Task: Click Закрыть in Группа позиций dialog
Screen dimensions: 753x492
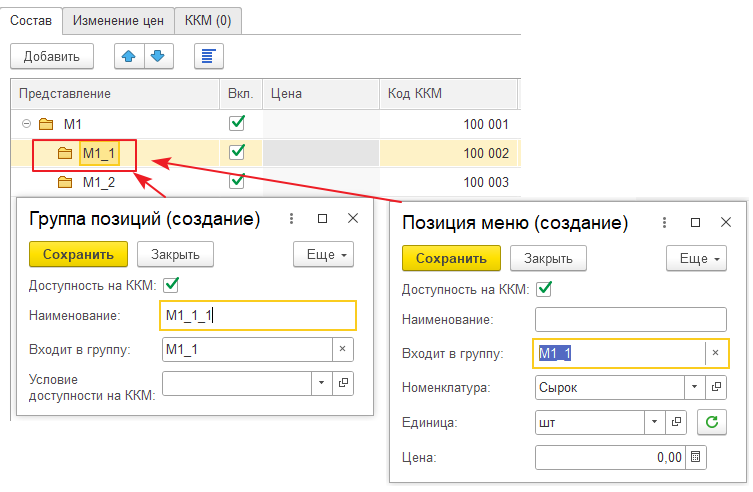Action: point(175,255)
